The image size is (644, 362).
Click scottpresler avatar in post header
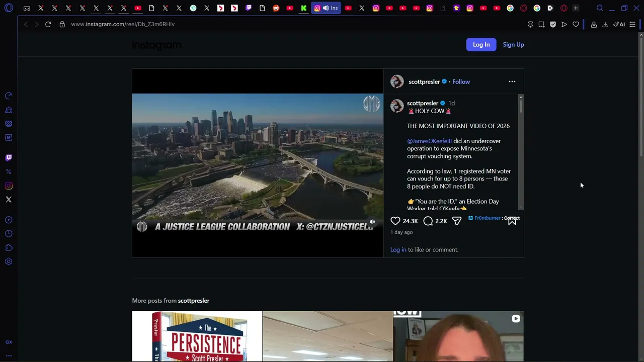click(x=397, y=81)
